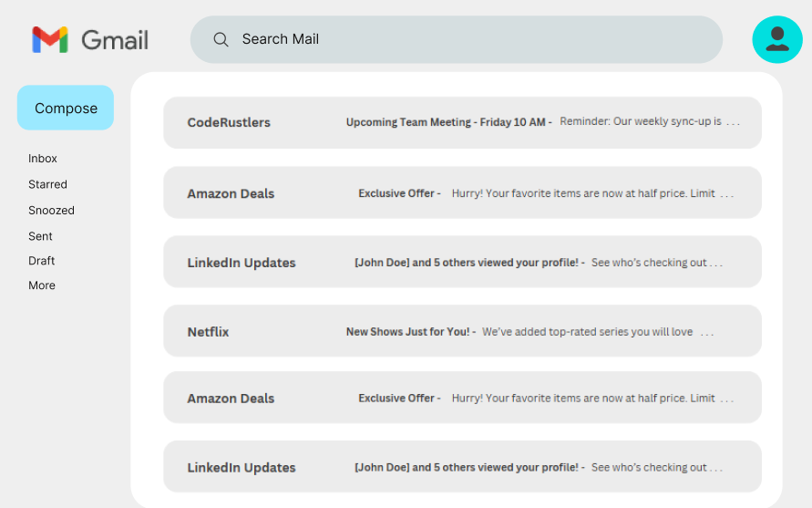This screenshot has width=812, height=508.
Task: Start a new email with Compose
Action: [x=66, y=108]
